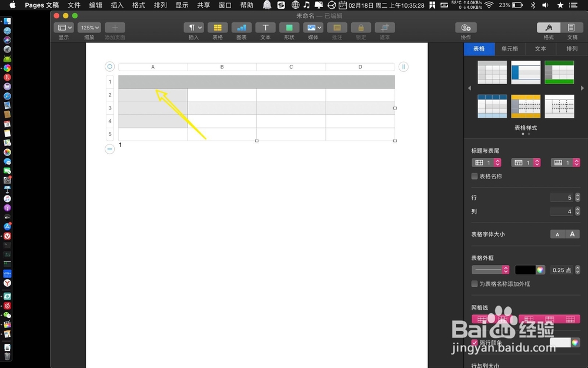This screenshot has width=588, height=368.
Task: Select the 格式 format inspector button
Action: [549, 28]
